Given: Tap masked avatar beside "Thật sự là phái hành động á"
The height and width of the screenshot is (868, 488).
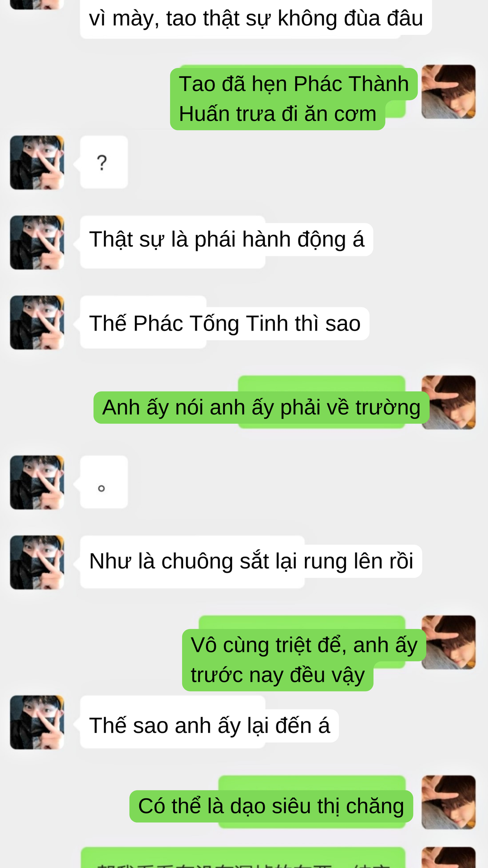Looking at the screenshot, I should pyautogui.click(x=37, y=242).
